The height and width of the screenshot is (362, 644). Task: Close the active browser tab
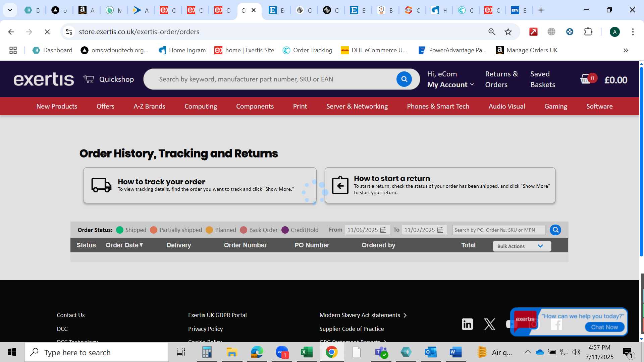coord(254,10)
